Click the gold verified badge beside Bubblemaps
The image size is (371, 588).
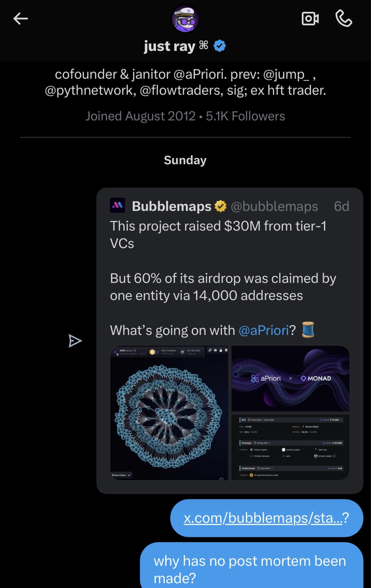[220, 206]
